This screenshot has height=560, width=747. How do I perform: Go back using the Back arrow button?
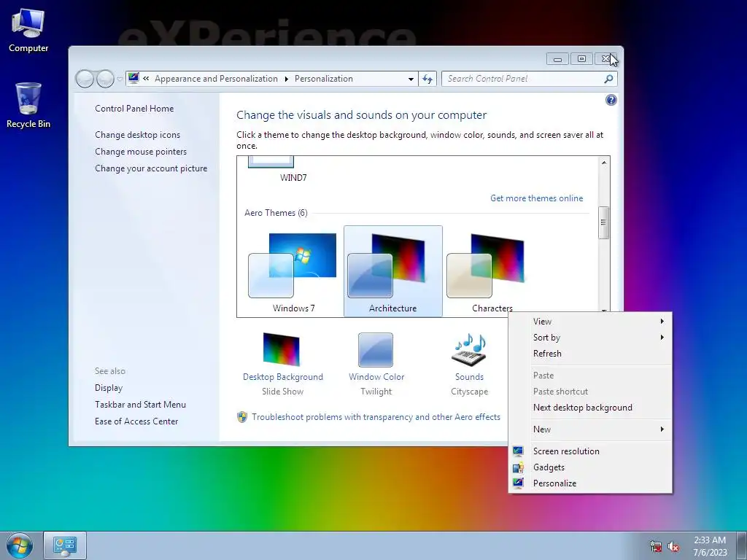click(85, 79)
